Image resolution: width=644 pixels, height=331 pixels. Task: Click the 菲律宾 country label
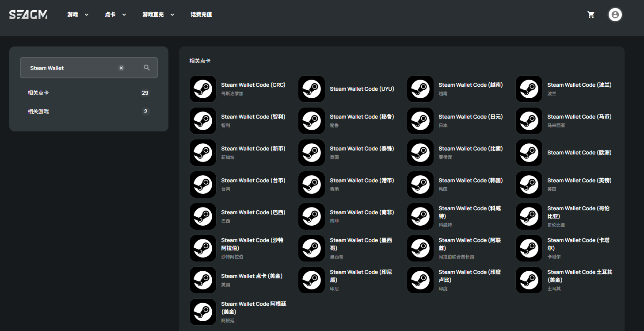coord(446,158)
